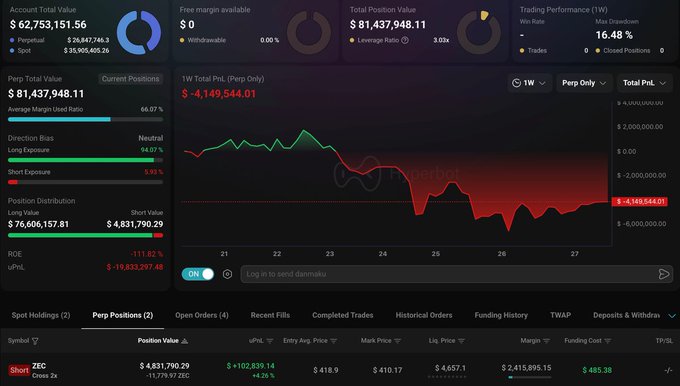Click the +102,839.14 uPnL cell
This screenshot has height=386, width=680.
point(250,366)
